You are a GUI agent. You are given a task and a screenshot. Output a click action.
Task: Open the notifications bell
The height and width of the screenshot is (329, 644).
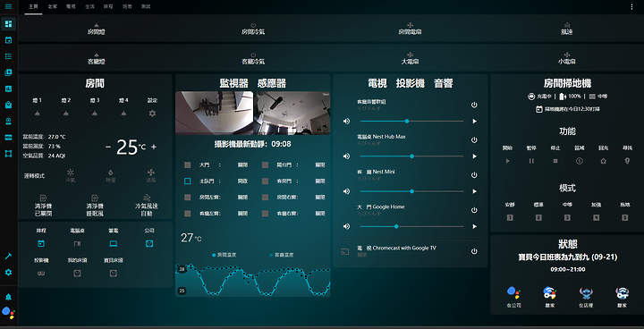point(8,297)
